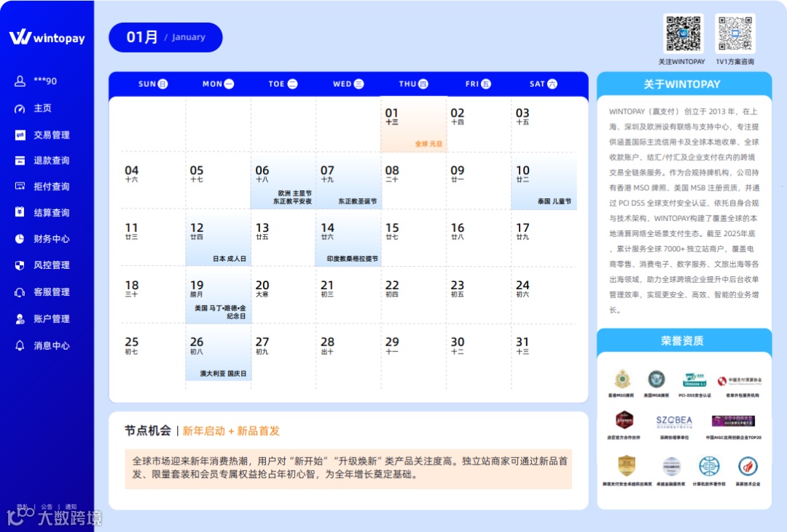The width and height of the screenshot is (787, 532).
Task: Click the 财务中心 pie chart icon
Action: (20, 239)
